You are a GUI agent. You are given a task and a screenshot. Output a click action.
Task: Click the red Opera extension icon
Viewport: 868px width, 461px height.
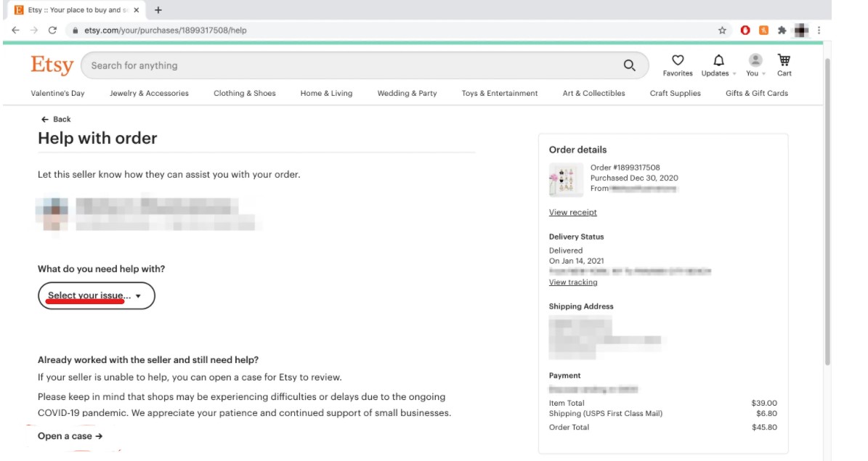click(745, 30)
